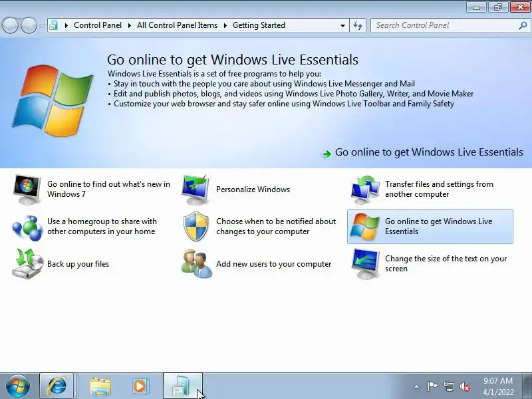This screenshot has height=399, width=532.
Task: Follow Go online to get Windows Live Essentials banner link
Action: point(429,152)
